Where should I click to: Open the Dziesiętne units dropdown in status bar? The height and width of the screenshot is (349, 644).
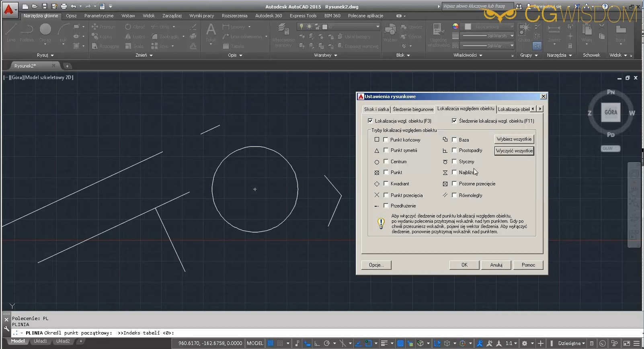[x=571, y=343]
